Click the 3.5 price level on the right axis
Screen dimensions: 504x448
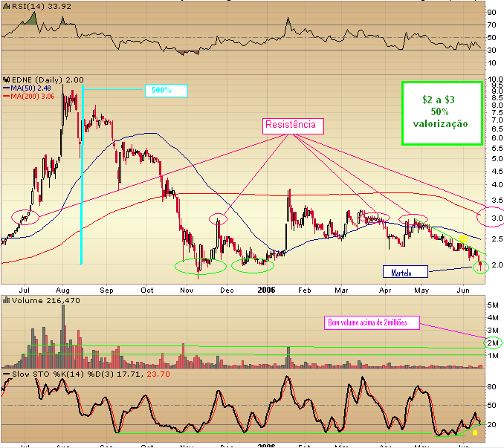(497, 201)
